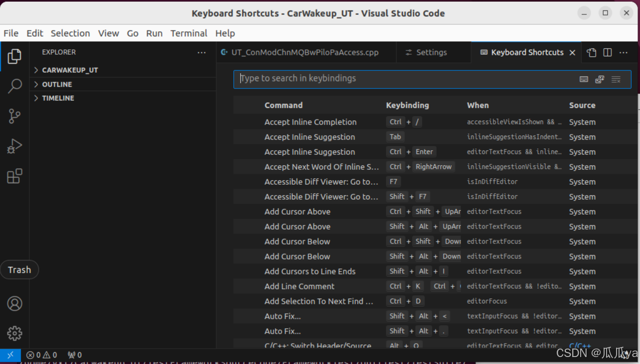The height and width of the screenshot is (364, 640).
Task: Select the C/C++: Switch Header/Source row
Action: 435,344
